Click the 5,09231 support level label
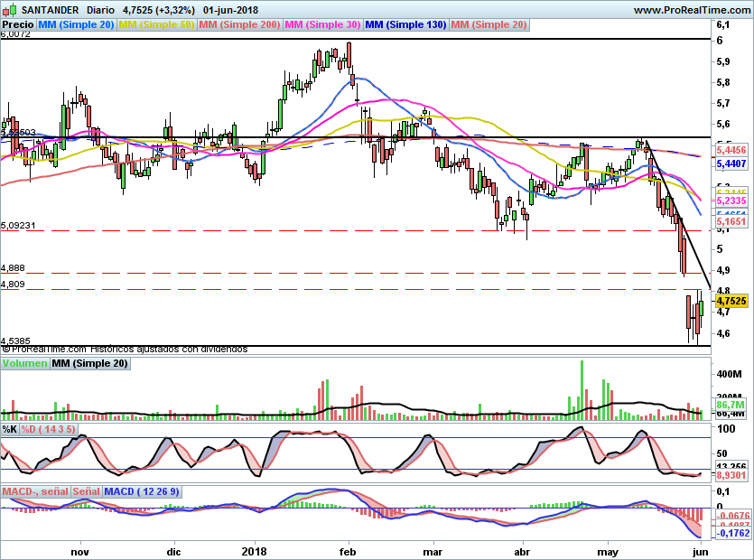 tap(18, 226)
